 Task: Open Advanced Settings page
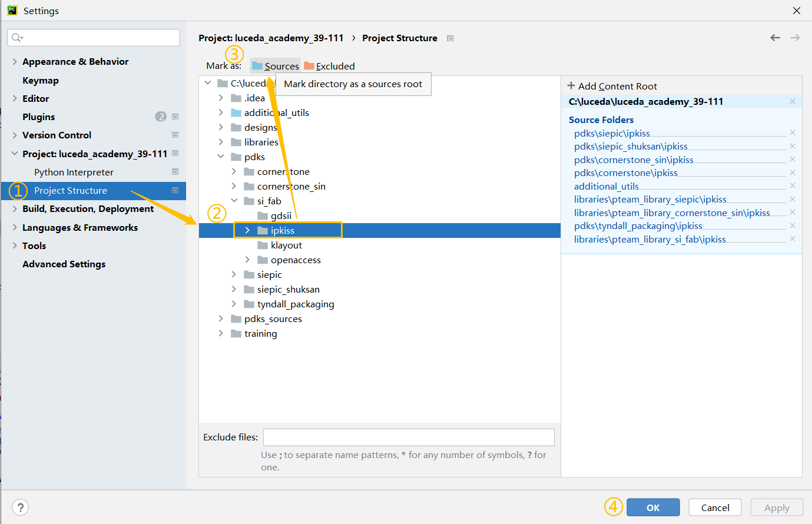(64, 264)
